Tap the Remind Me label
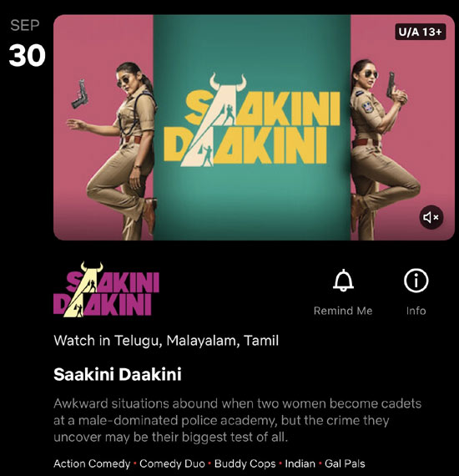This screenshot has width=459, height=476. coord(343,311)
